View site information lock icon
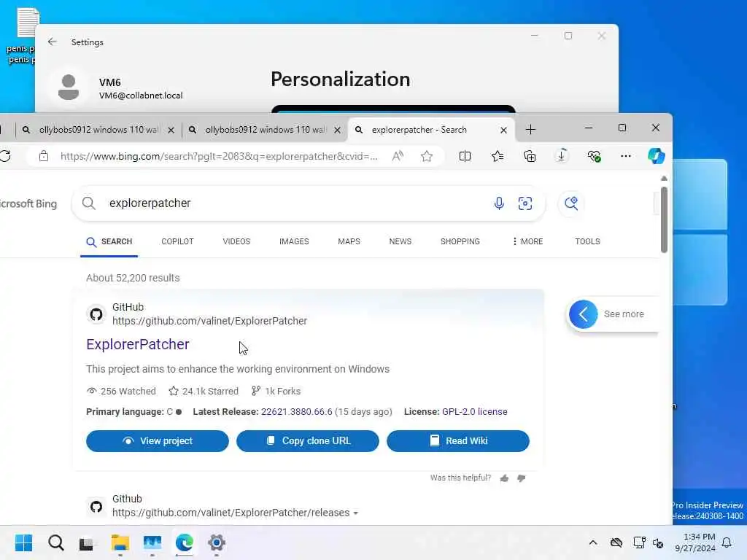747x560 pixels. point(43,156)
